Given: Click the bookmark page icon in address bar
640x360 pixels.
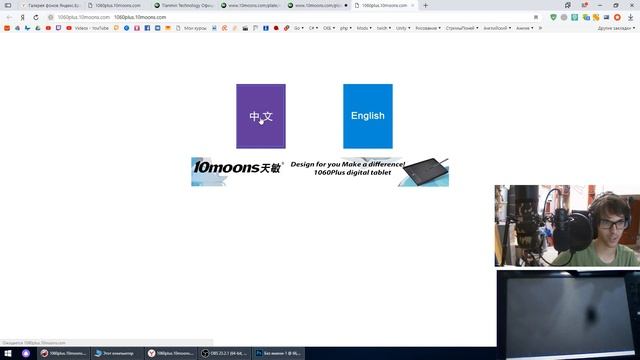Looking at the screenshot, I should coord(536,17).
